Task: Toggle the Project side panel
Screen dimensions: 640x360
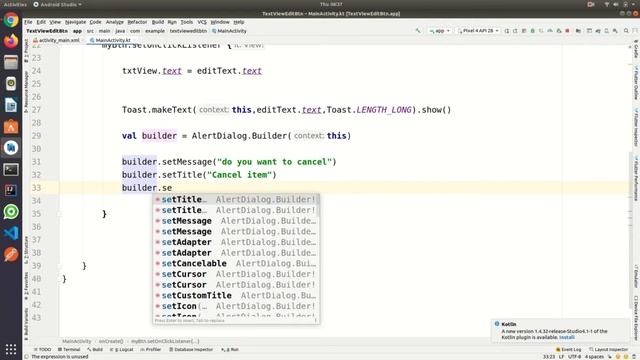Action: click(27, 51)
